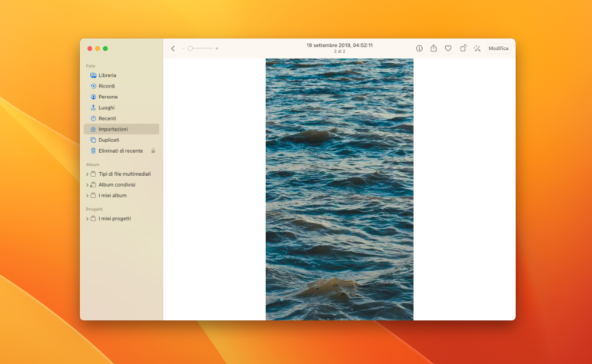Open the Persone section
592x364 pixels.
click(x=121, y=97)
